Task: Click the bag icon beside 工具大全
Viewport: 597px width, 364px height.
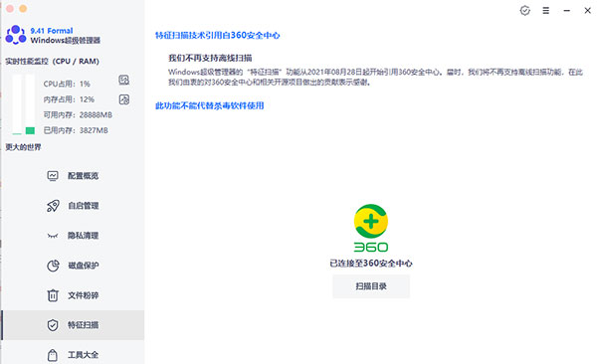Action: click(x=53, y=355)
